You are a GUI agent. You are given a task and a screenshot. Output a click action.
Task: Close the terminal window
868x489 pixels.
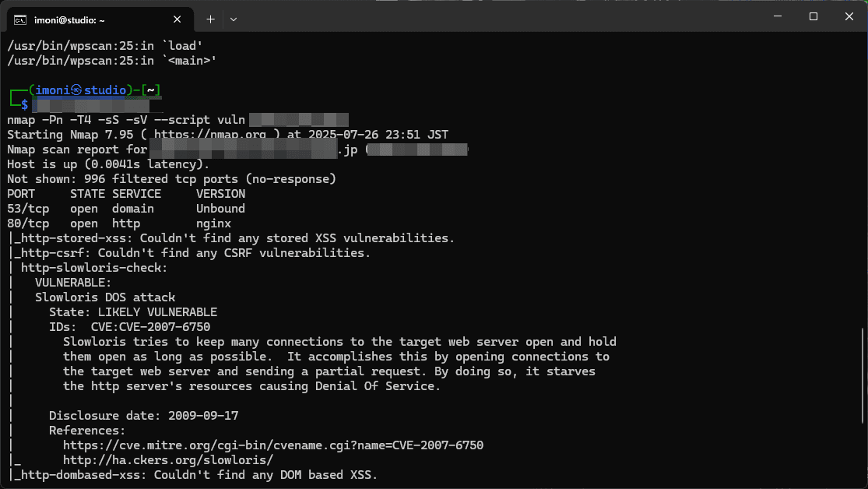pos(849,16)
